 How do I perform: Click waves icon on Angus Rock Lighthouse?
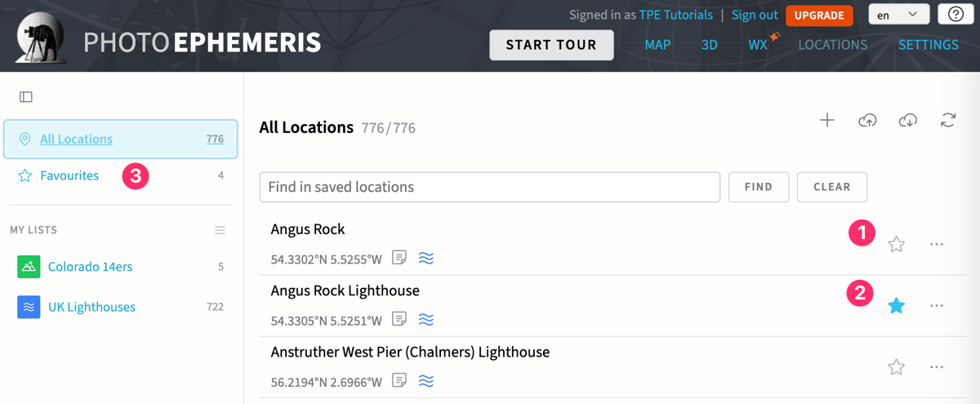coord(426,319)
